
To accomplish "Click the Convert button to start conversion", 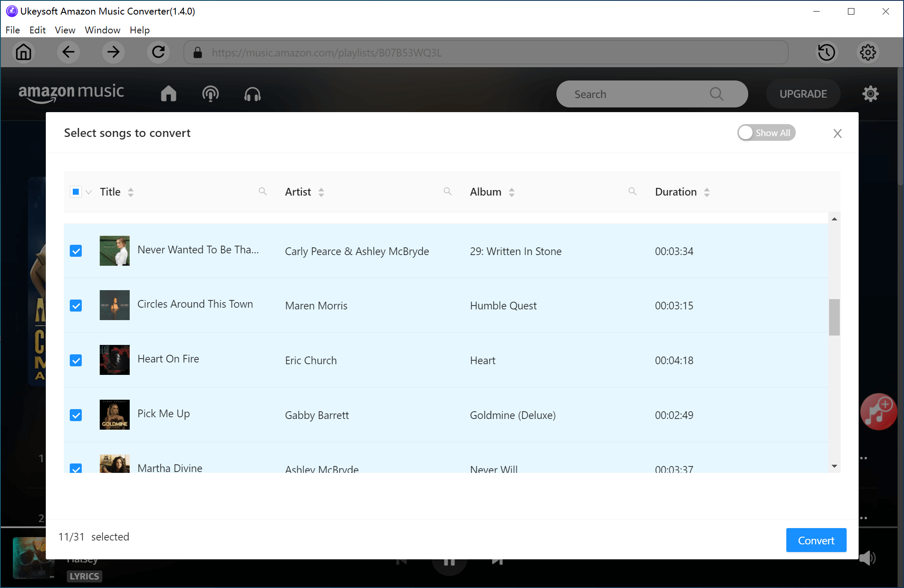I will (x=816, y=540).
